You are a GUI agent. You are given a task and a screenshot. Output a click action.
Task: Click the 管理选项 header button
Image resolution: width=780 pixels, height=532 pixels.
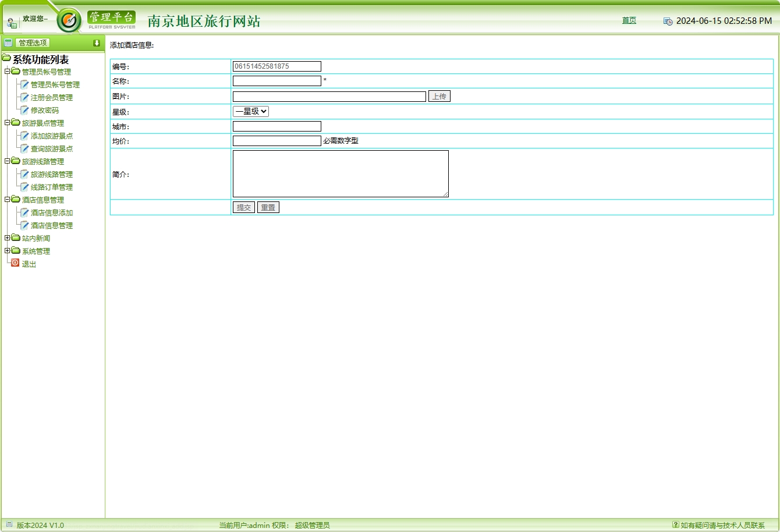(x=33, y=42)
